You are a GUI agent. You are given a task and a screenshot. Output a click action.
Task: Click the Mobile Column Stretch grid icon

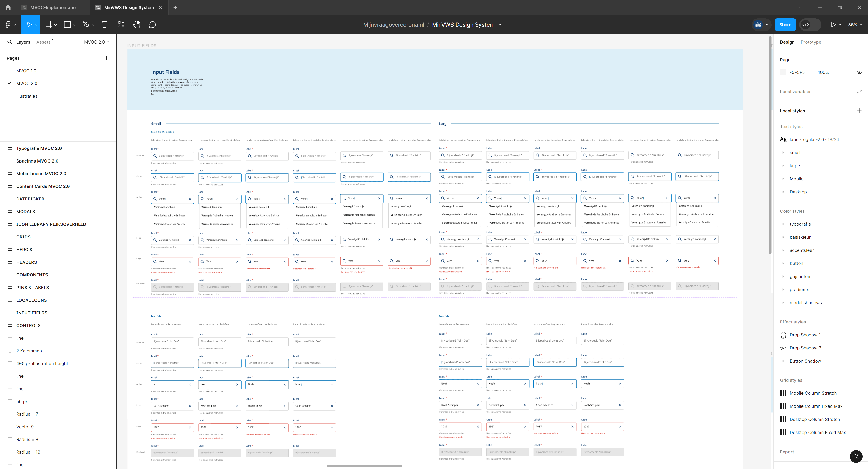[783, 393]
